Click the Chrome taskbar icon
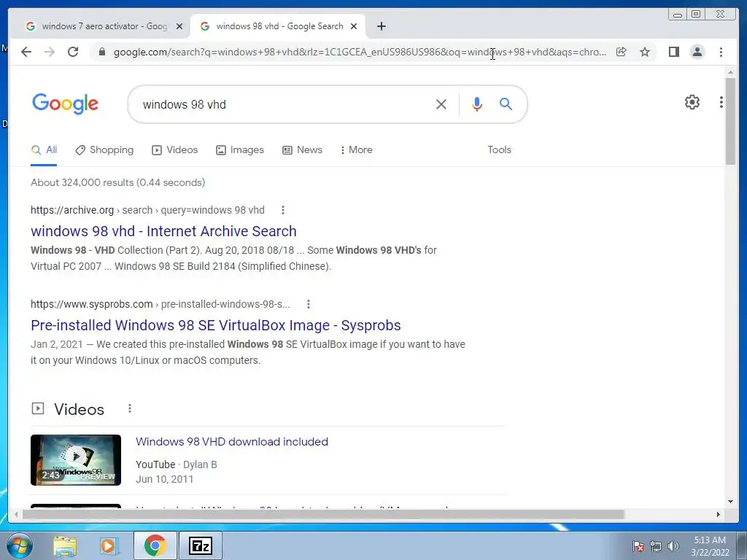The width and height of the screenshot is (747, 560). point(155,545)
